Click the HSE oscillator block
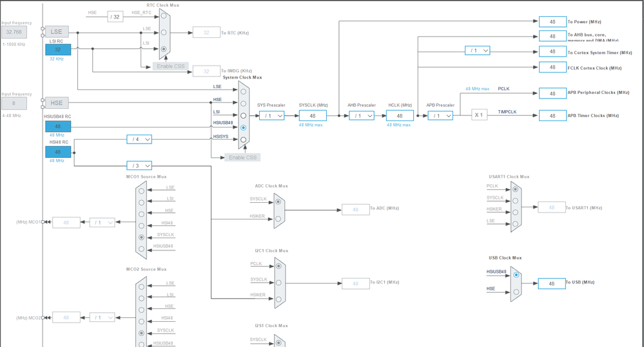Screen dimensions: 644x347 (56, 103)
